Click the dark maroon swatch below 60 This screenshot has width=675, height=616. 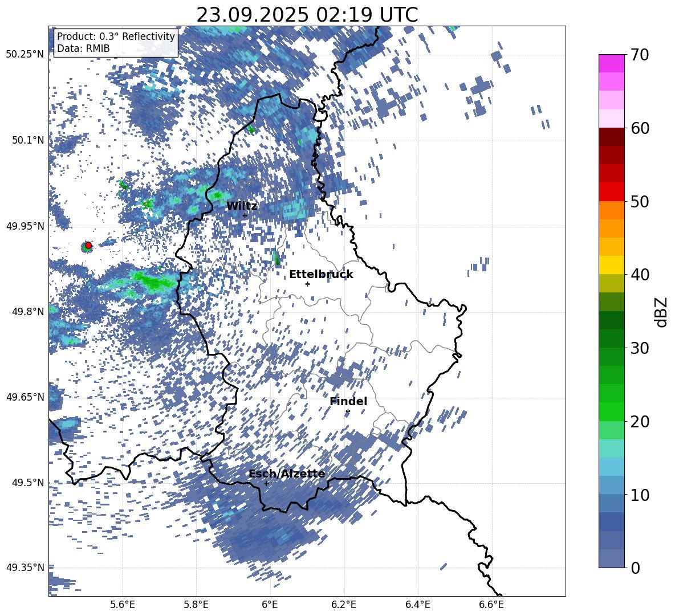click(611, 137)
